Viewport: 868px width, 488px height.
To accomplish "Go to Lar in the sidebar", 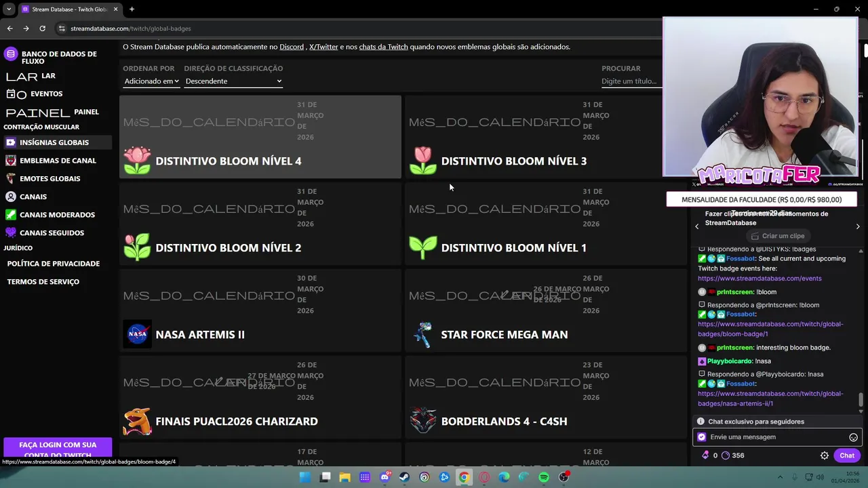I will click(x=31, y=76).
